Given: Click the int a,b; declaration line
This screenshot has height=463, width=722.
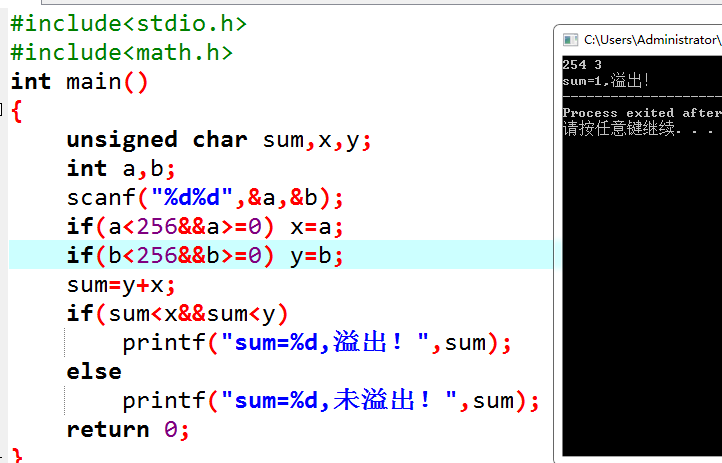Looking at the screenshot, I should 121,169.
